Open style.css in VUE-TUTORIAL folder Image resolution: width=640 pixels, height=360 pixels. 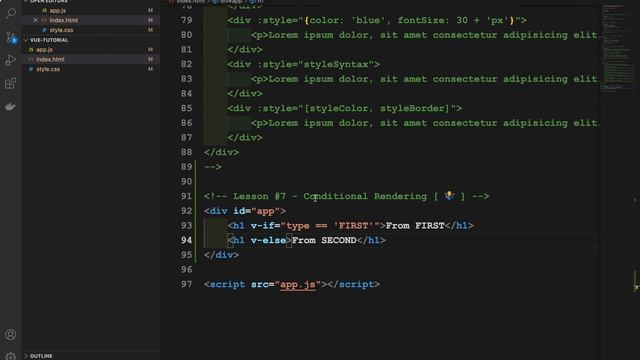coord(48,69)
